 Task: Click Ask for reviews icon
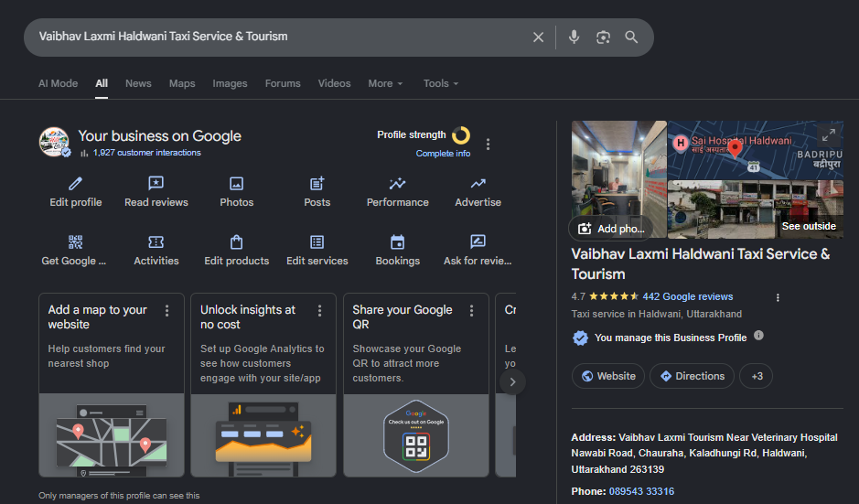point(478,241)
